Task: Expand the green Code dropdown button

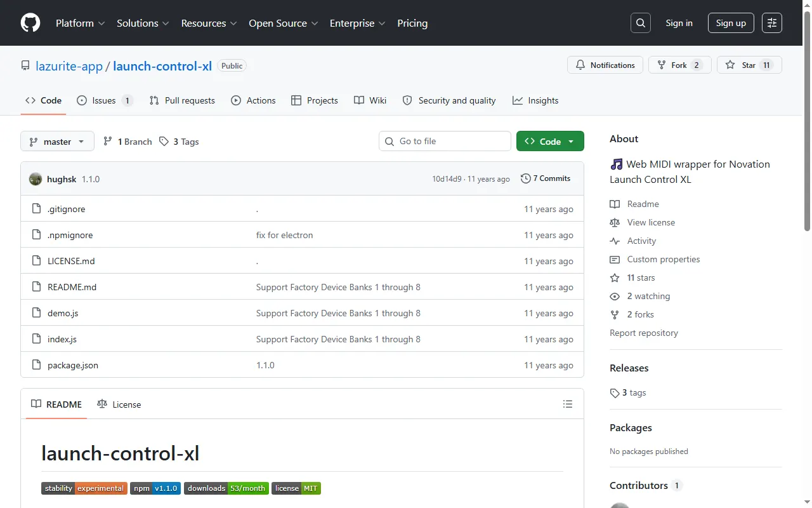Action: (x=550, y=141)
